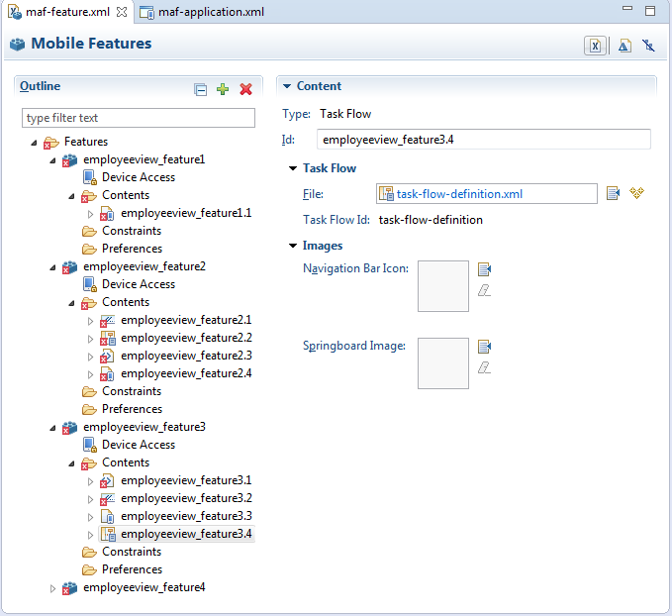Select Constraints under employeeview_feature3
Image resolution: width=672 pixels, height=616 pixels.
(132, 552)
